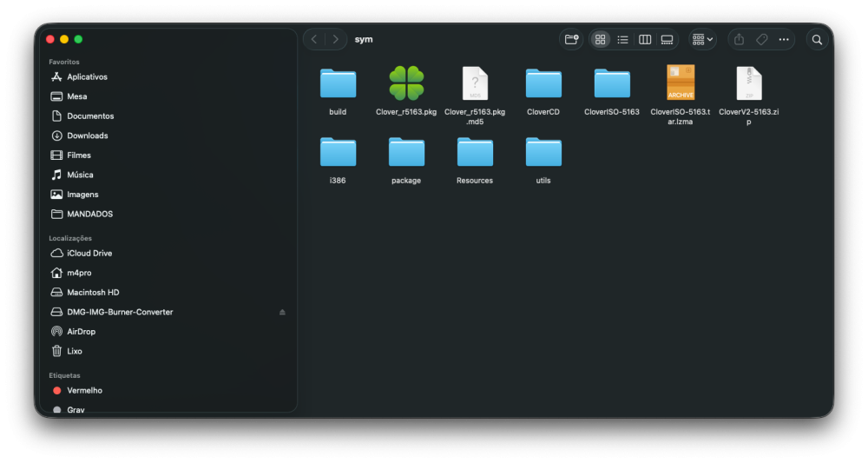Screen dimensions: 868x463
Task: Create a new folder from the toolbar
Action: [571, 39]
